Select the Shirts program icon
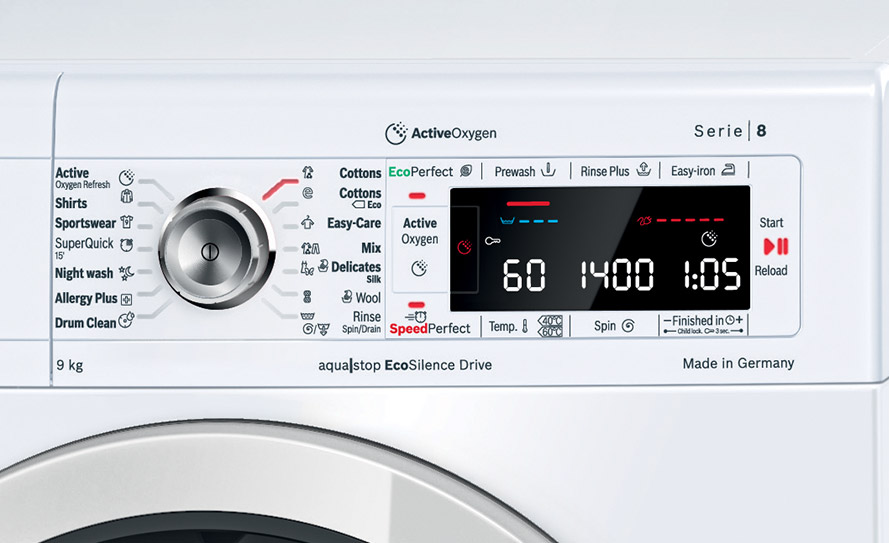The image size is (889, 543). (x=126, y=197)
